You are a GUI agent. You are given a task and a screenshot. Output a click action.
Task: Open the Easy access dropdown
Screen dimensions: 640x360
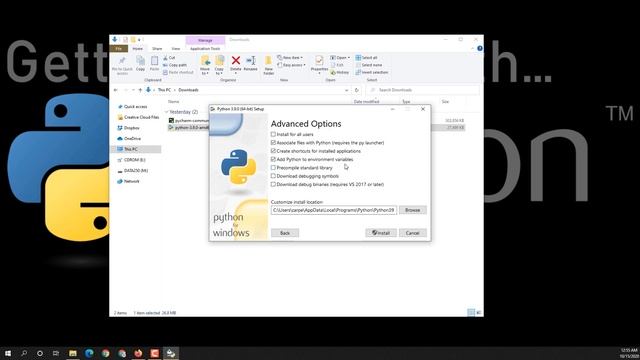(x=291, y=65)
